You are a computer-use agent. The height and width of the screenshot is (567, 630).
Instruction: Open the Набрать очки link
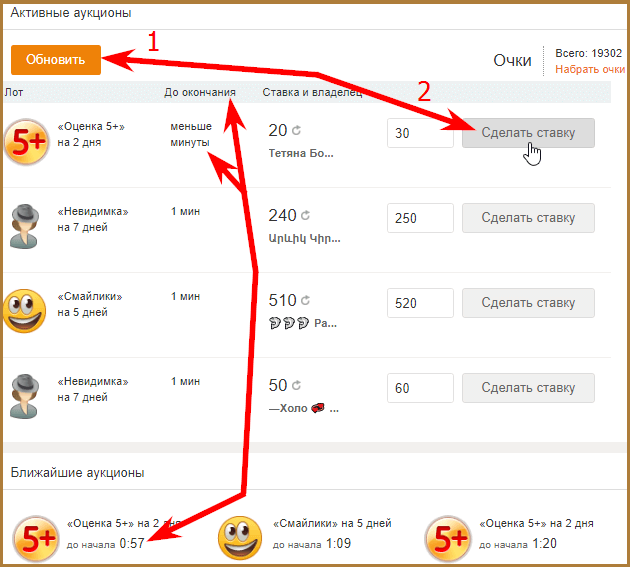[590, 69]
